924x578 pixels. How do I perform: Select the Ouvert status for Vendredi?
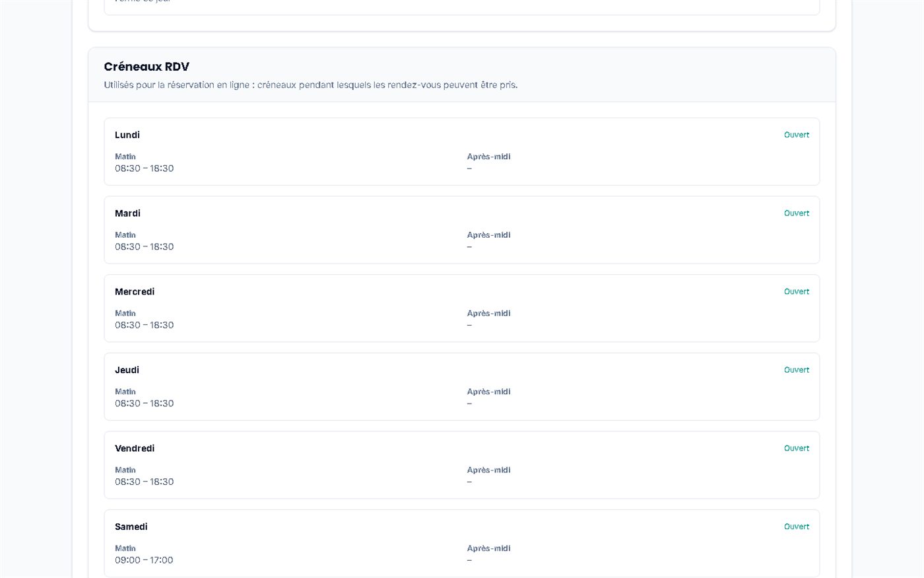797,449
